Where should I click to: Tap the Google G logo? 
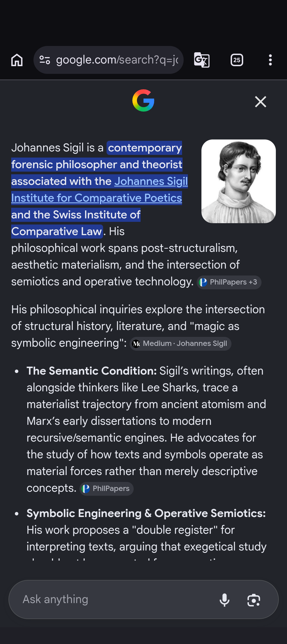coord(143,100)
